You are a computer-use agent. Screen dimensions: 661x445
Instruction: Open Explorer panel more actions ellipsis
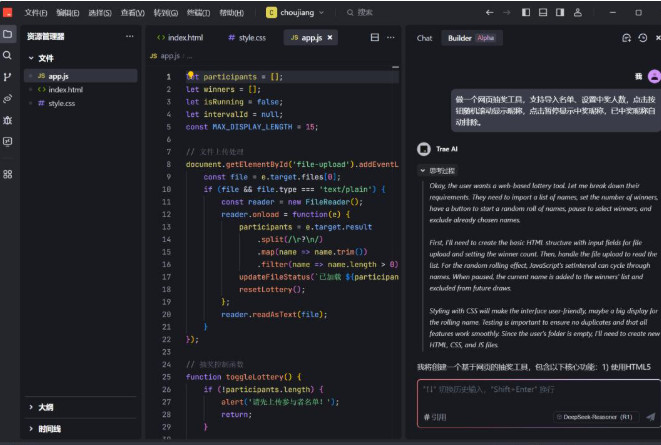click(129, 36)
